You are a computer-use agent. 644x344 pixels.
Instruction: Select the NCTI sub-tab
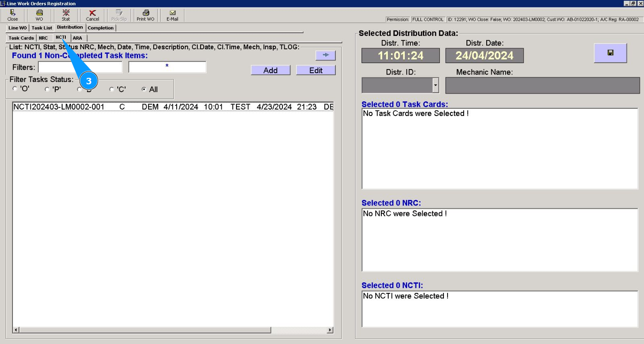coord(61,37)
